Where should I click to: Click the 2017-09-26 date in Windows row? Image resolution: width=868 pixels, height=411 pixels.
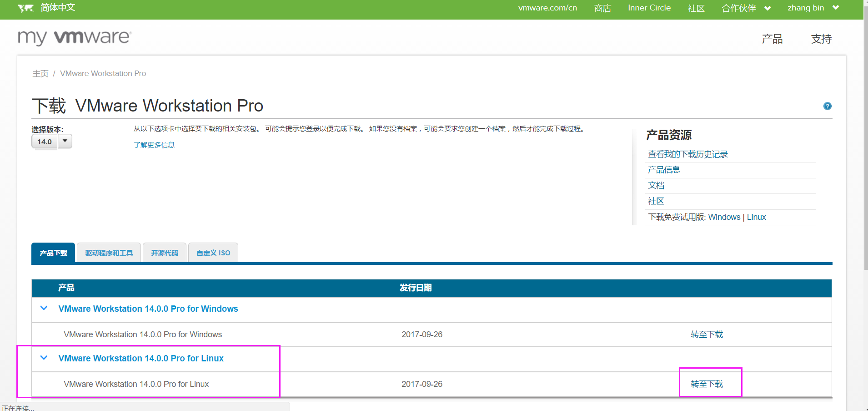pos(422,335)
